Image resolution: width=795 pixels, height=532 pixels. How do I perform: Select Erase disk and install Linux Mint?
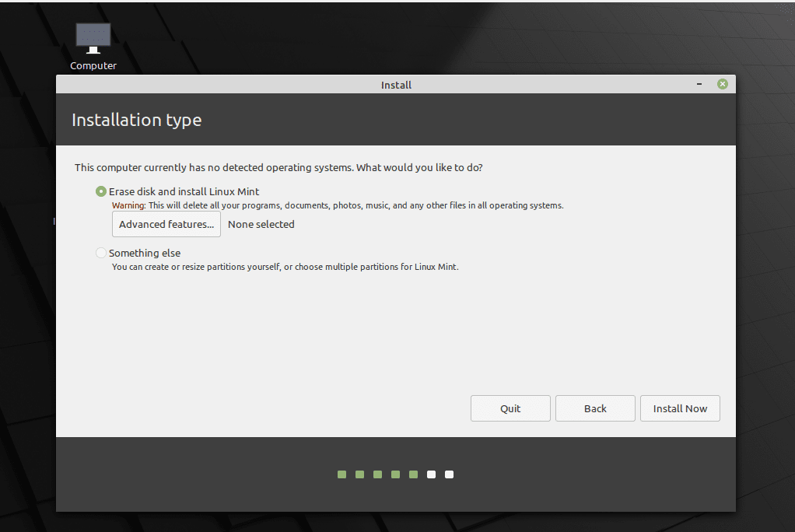tap(101, 191)
